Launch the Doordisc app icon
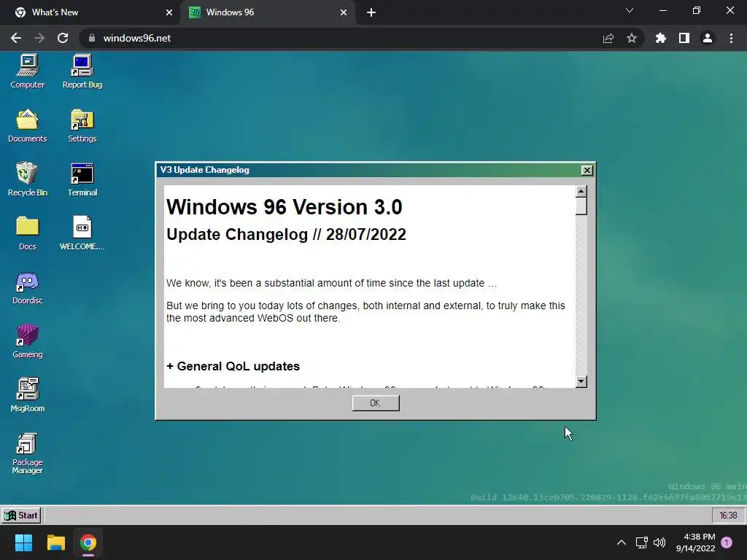This screenshot has width=747, height=560. coord(27,287)
